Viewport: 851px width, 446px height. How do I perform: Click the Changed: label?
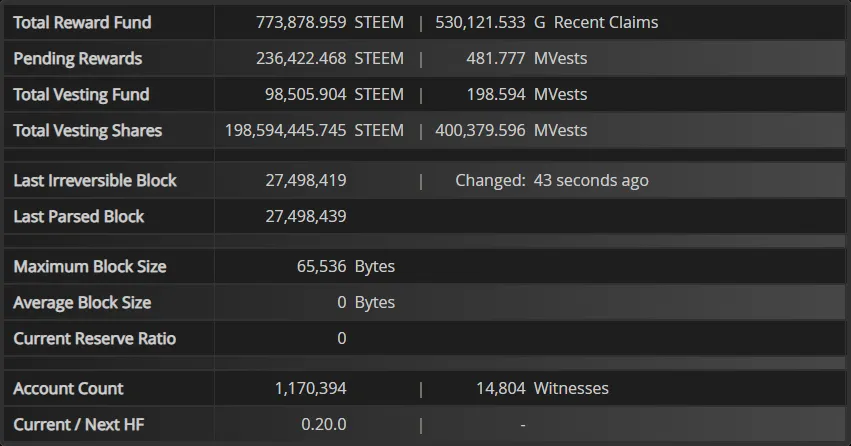[490, 180]
